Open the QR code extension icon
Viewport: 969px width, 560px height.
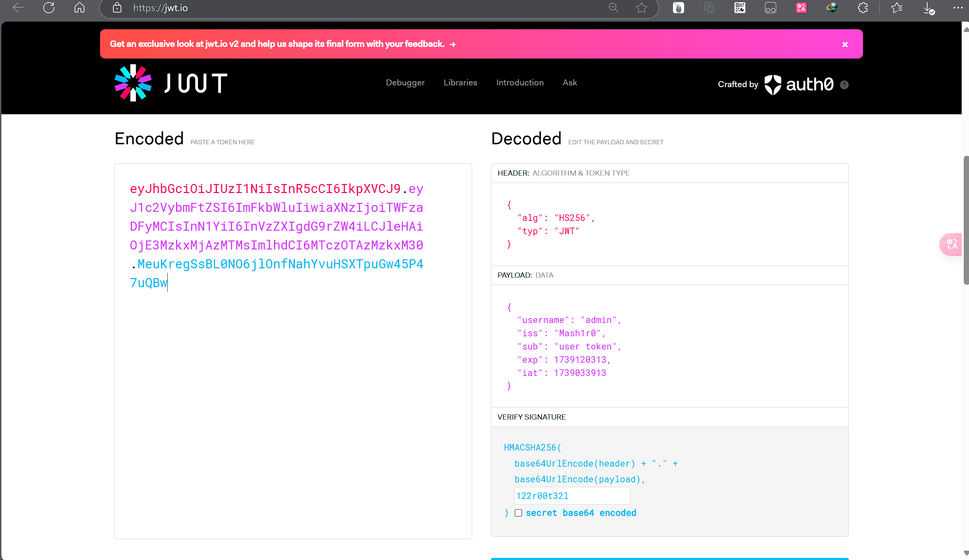tap(740, 8)
